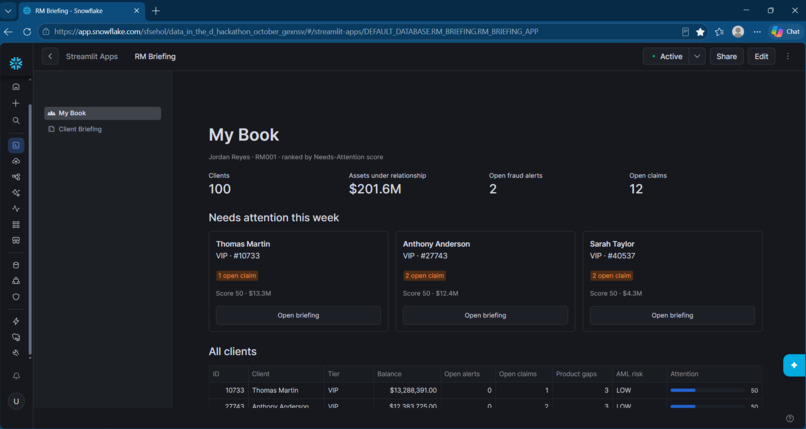Viewport: 806px width, 429px height.
Task: Click the Share button
Action: click(726, 57)
